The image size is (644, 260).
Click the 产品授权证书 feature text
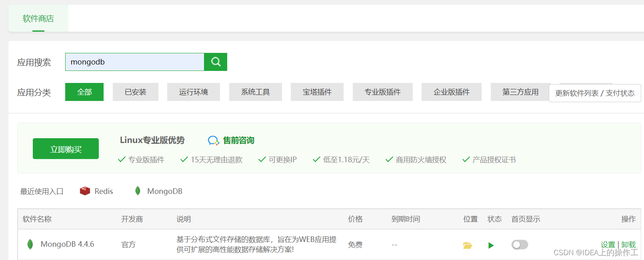click(494, 159)
